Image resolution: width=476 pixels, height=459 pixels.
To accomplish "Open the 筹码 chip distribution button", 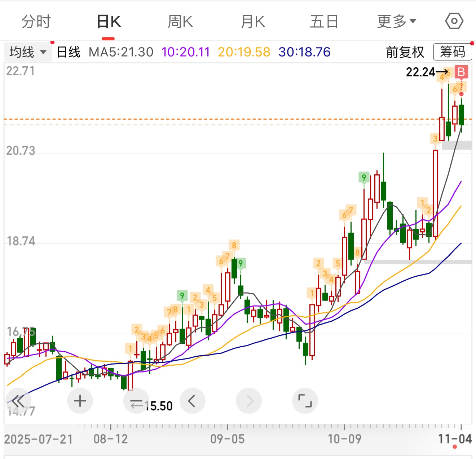I will point(453,52).
